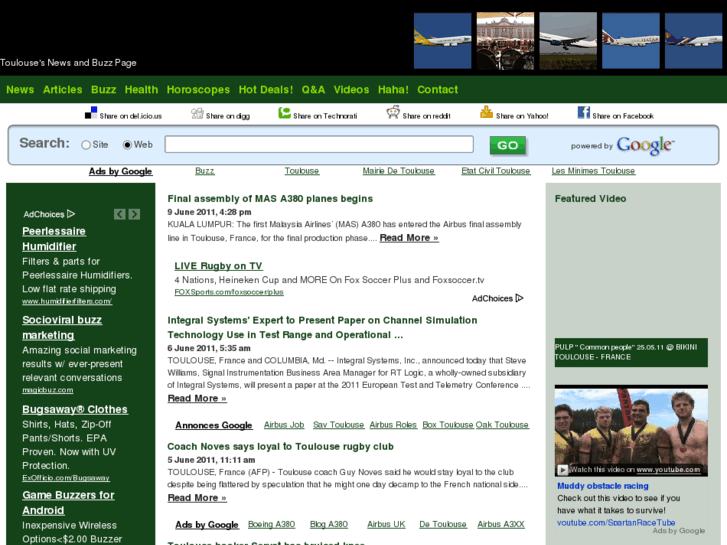Click Read More under the MAS A380 article
Screen dimensions: 727x545
click(x=409, y=237)
